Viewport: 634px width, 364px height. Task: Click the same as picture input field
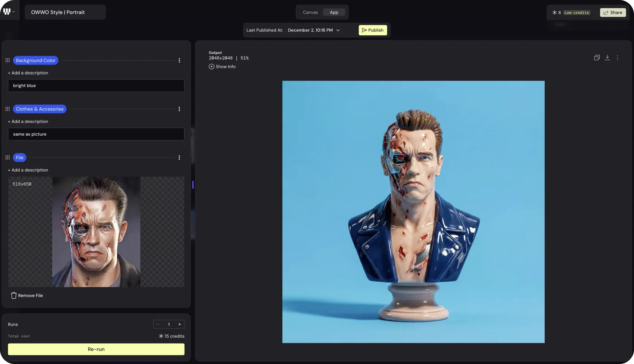(x=96, y=134)
